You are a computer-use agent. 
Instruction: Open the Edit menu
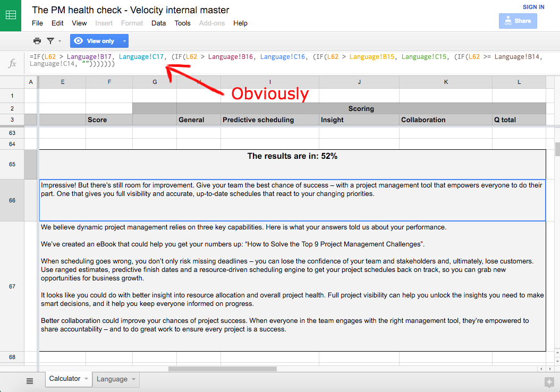(57, 23)
